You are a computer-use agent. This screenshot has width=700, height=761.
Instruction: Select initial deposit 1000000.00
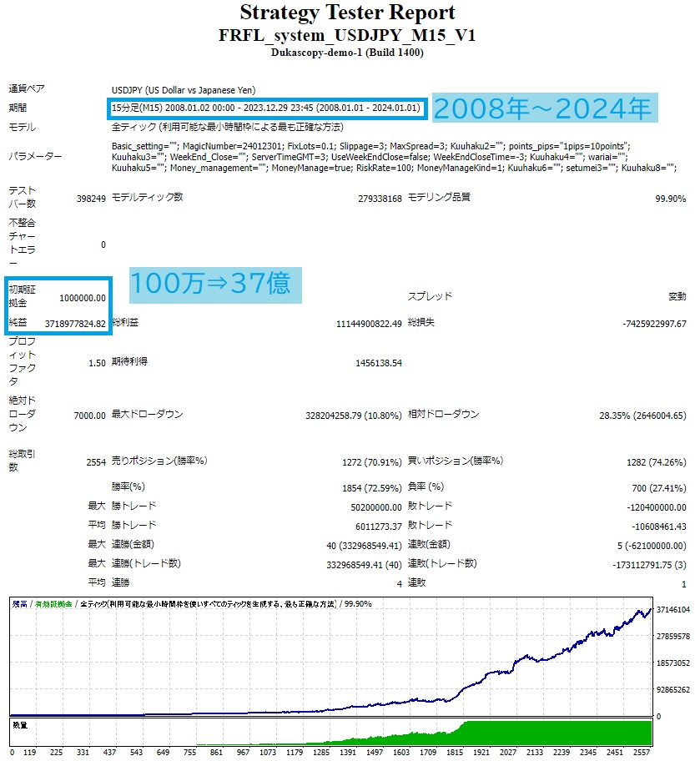click(x=83, y=298)
